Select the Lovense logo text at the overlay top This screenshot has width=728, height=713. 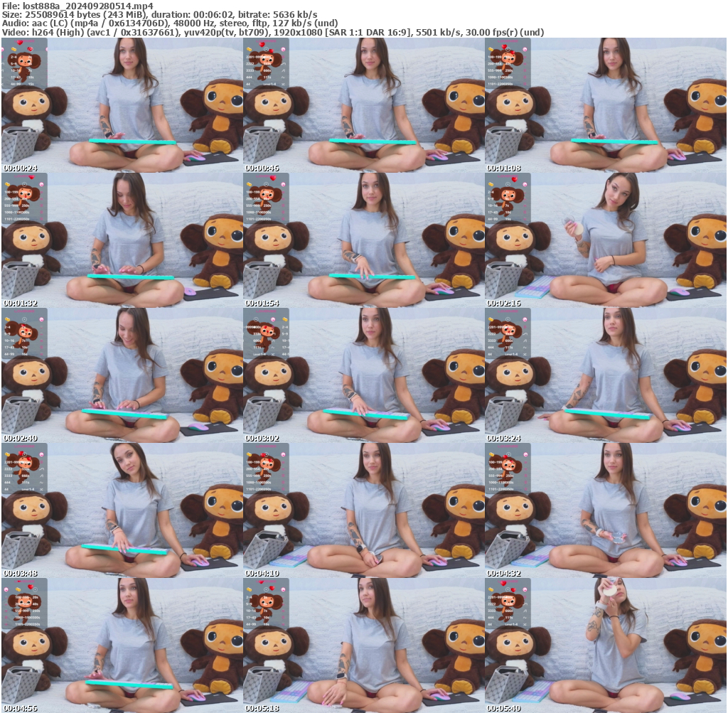(266, 41)
